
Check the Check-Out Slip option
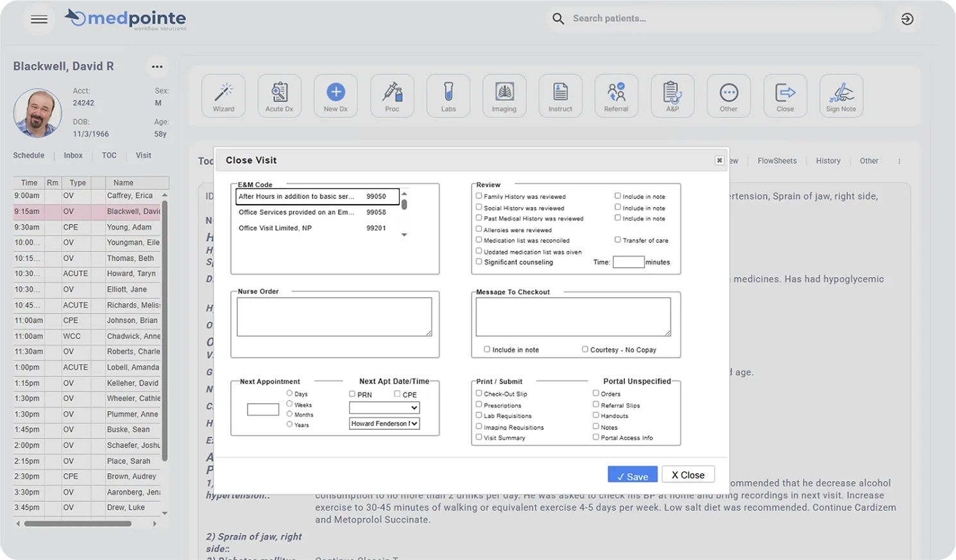479,393
